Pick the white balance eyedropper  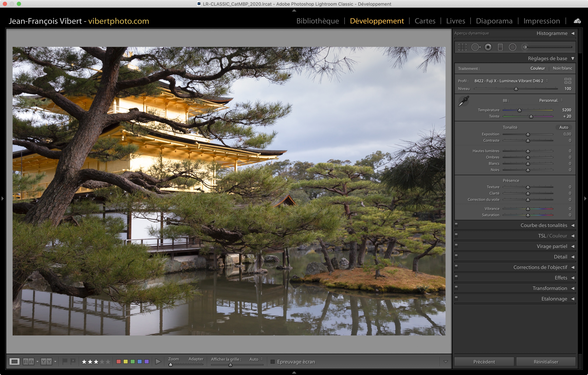[463, 101]
